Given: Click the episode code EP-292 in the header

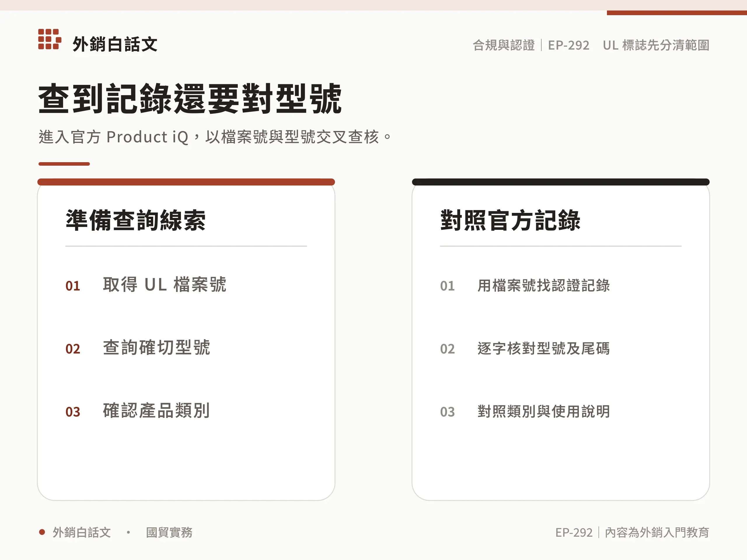Looking at the screenshot, I should point(568,45).
